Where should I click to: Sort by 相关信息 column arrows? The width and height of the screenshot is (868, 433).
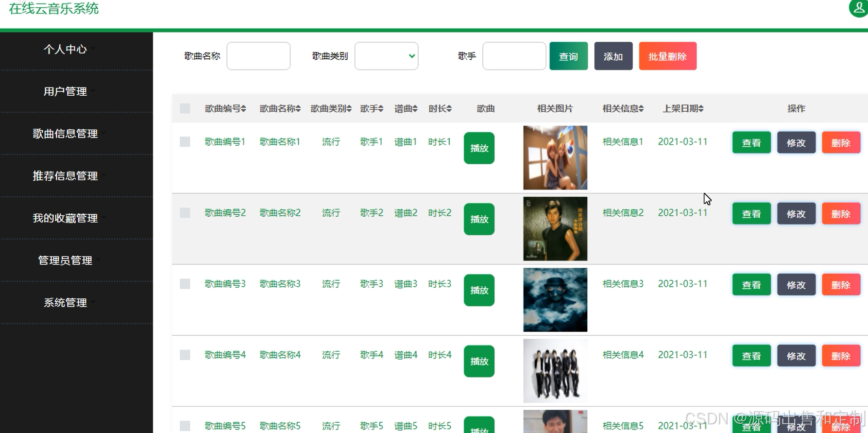[x=641, y=109]
